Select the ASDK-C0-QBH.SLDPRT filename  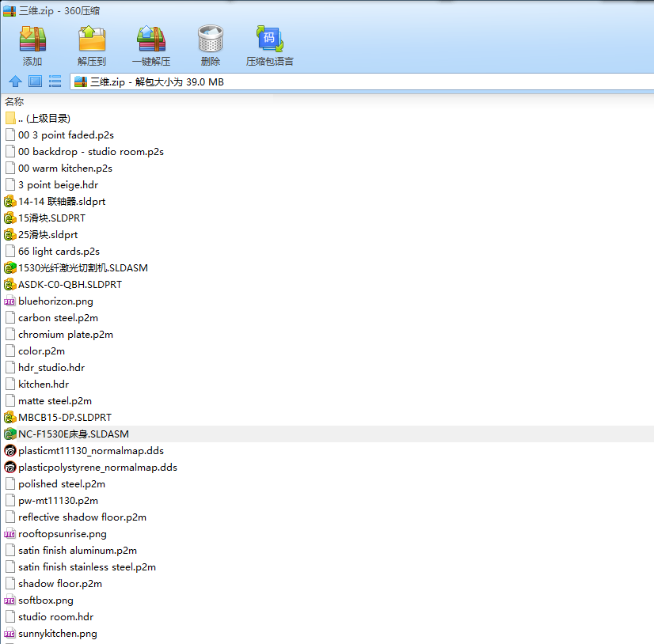click(x=70, y=285)
